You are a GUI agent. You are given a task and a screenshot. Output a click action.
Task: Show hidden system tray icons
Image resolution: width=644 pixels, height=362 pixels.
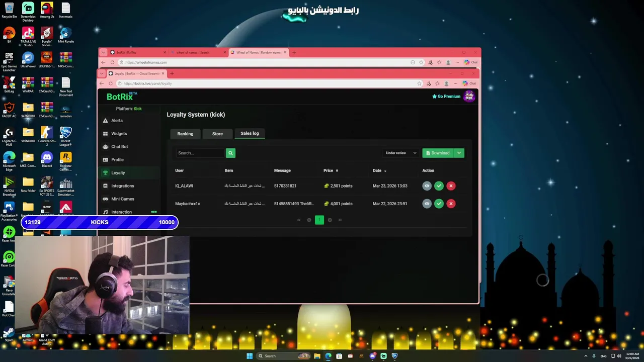click(586, 356)
